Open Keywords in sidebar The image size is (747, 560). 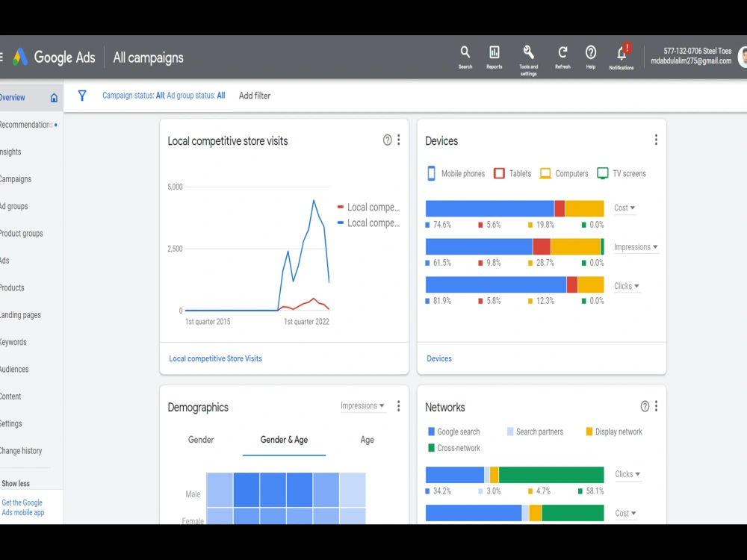13,342
